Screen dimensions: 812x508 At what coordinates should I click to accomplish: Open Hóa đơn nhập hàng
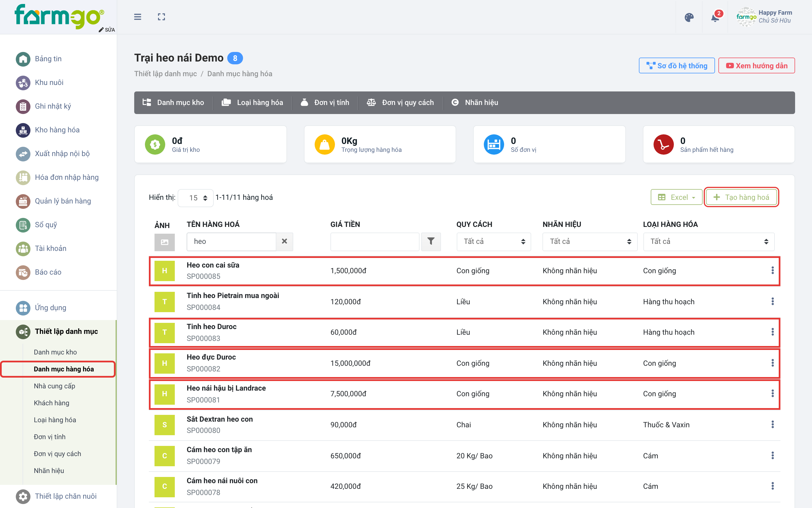coord(57,178)
